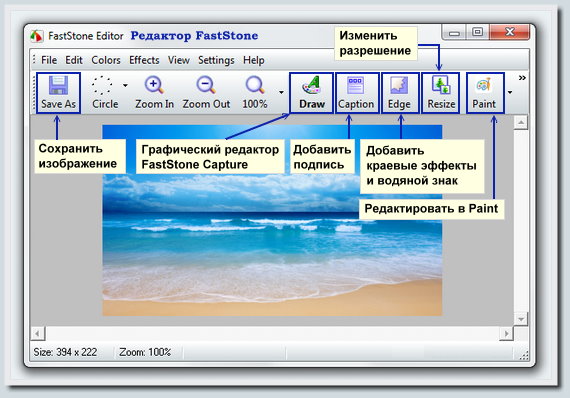Open the Draw editor tool
Image resolution: width=570 pixels, height=398 pixels.
point(312,93)
